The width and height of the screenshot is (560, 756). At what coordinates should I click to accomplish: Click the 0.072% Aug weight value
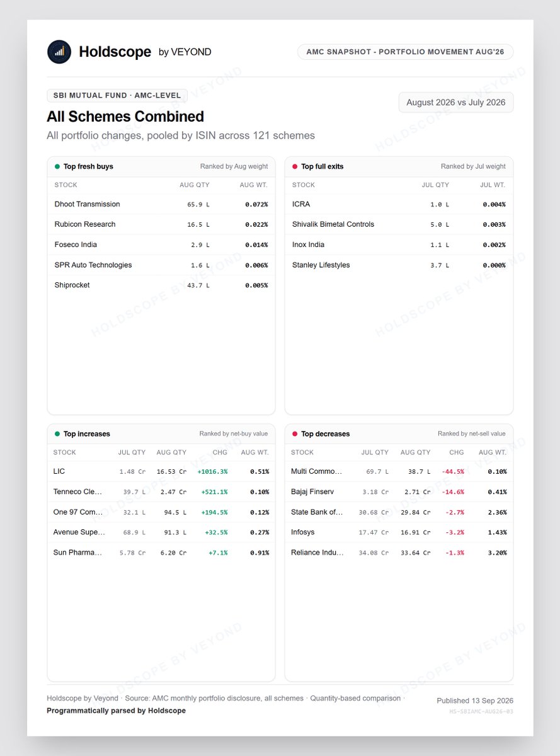click(256, 205)
